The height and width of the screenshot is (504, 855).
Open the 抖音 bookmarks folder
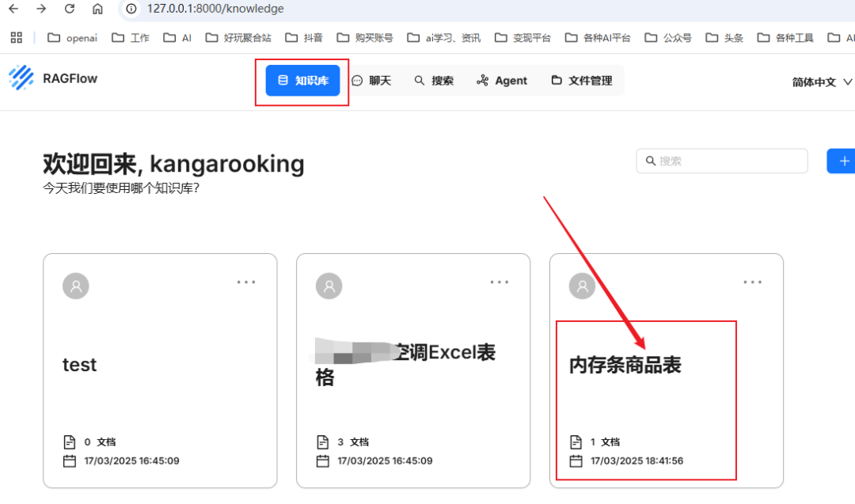[304, 36]
